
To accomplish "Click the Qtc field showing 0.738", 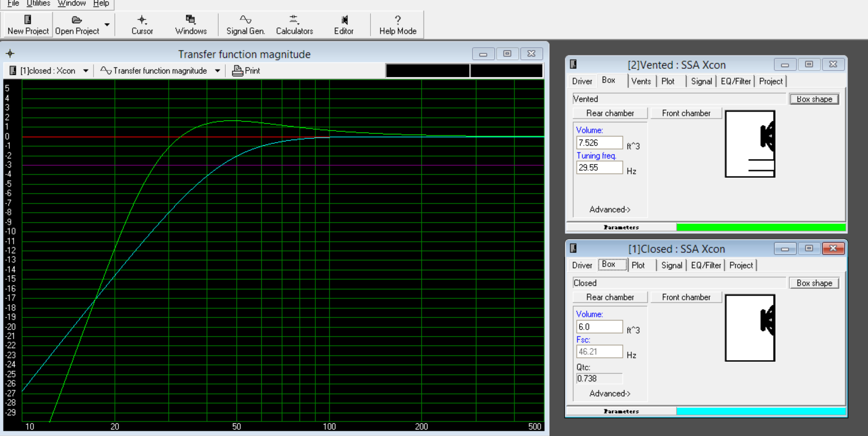I will click(x=599, y=378).
